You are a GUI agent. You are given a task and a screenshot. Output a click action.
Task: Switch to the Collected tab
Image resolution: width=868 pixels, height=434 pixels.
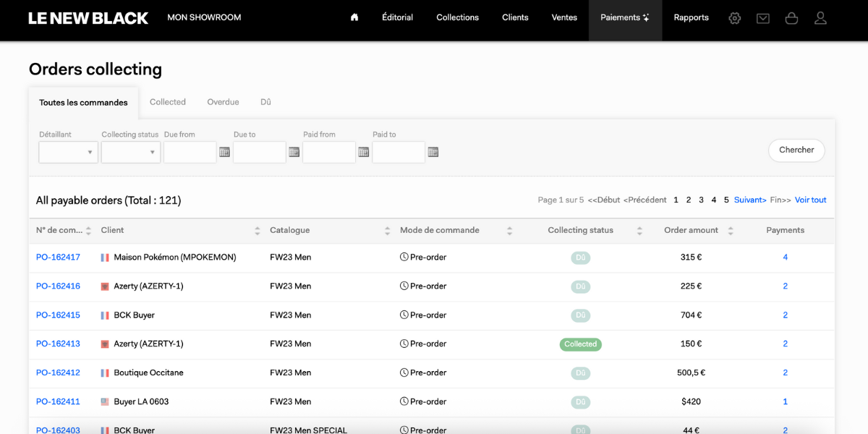(x=168, y=102)
